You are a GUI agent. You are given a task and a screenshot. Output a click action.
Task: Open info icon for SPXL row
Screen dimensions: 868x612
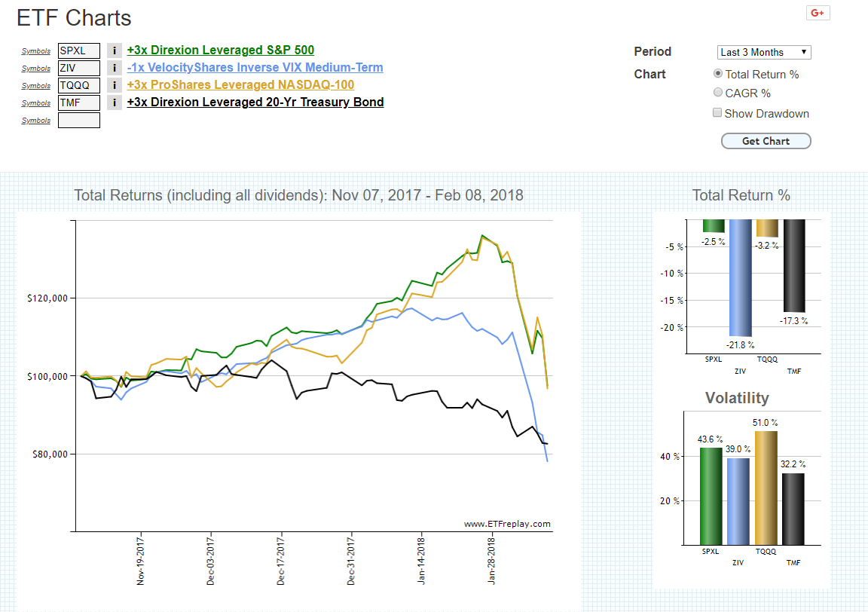click(x=114, y=51)
